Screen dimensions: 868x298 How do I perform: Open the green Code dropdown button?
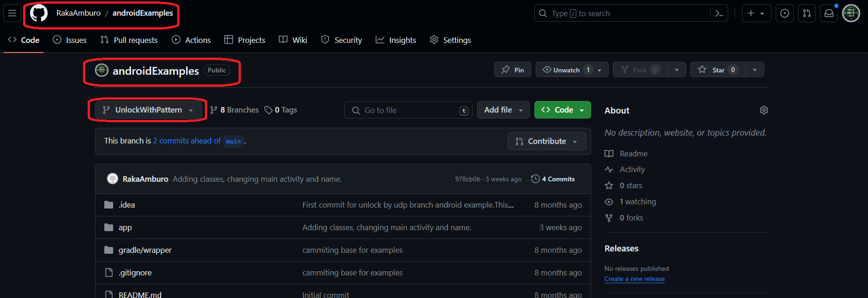pyautogui.click(x=563, y=110)
